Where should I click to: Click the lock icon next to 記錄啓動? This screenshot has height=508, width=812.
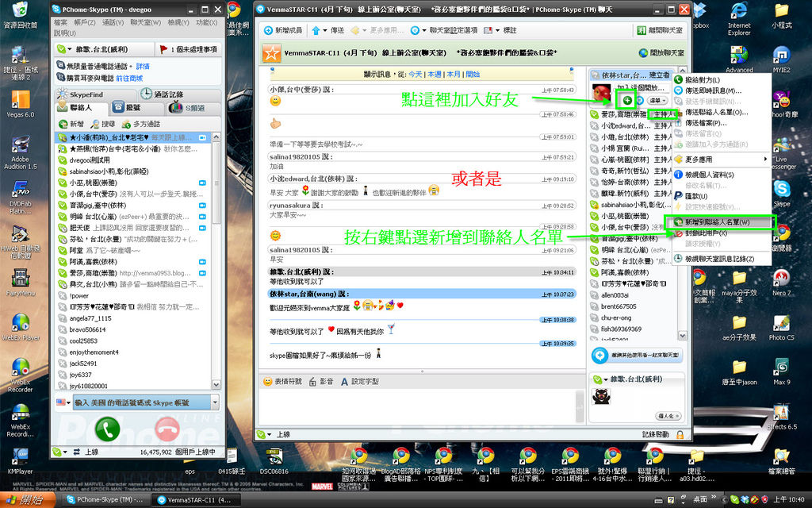[x=680, y=434]
